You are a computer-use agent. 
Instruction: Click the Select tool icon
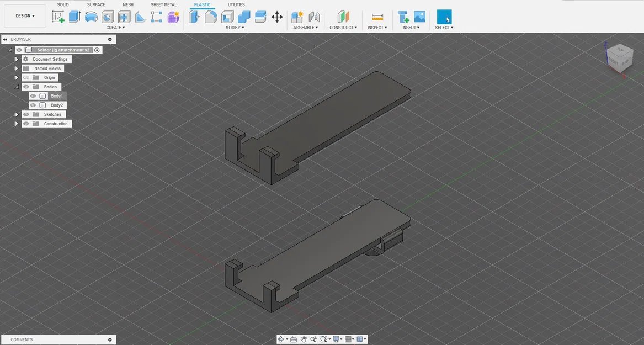click(444, 17)
